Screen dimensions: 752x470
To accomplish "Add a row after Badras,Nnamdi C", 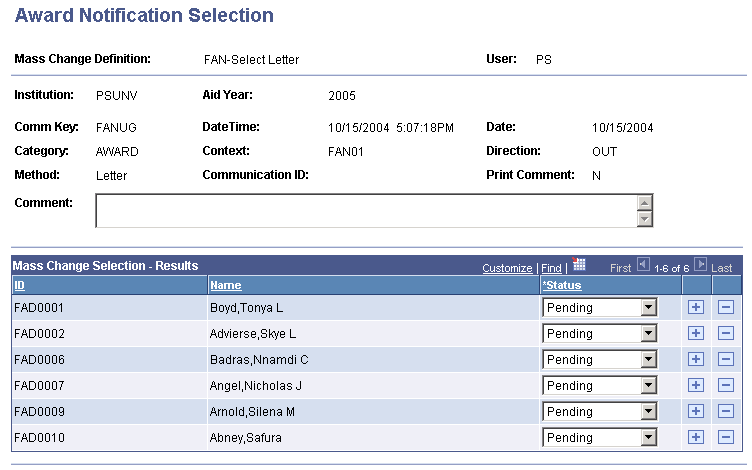I will (x=696, y=359).
